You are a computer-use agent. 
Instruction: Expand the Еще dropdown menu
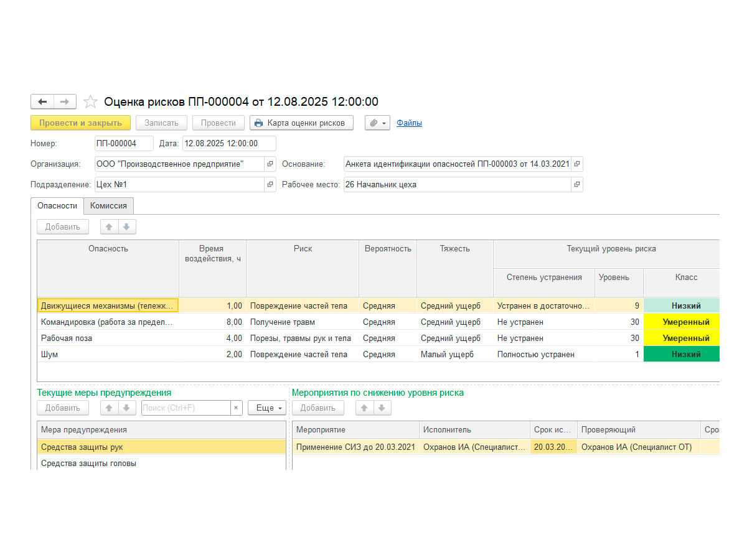(267, 408)
